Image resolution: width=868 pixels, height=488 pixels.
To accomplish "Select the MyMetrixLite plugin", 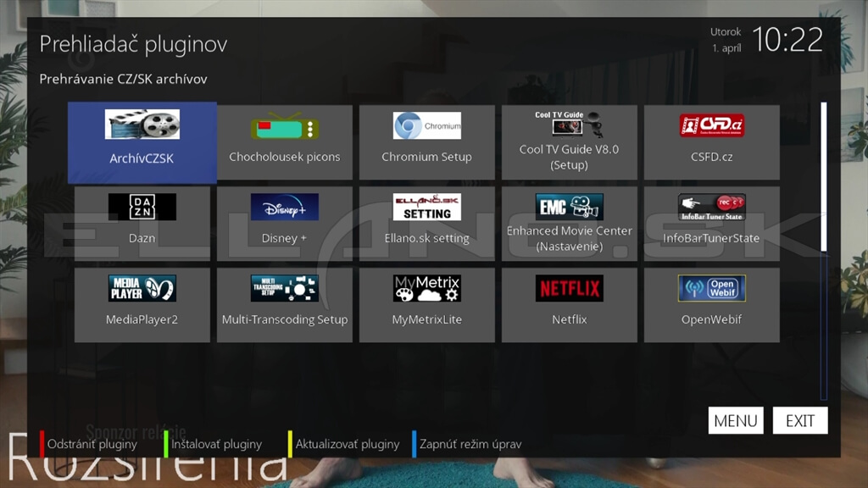I will pyautogui.click(x=426, y=305).
